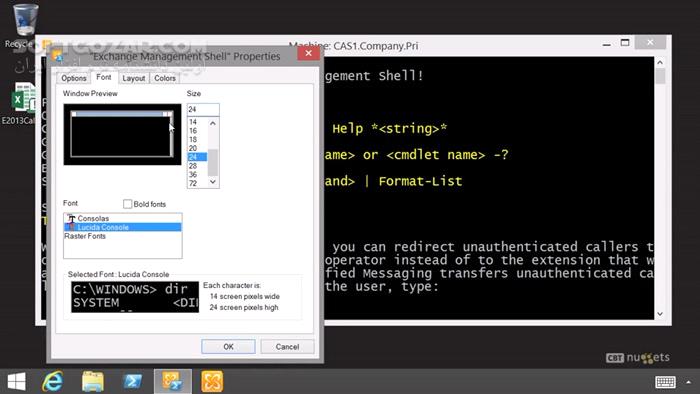The width and height of the screenshot is (700, 394).
Task: Open the on-screen keyboard tray icon
Action: [x=665, y=382]
